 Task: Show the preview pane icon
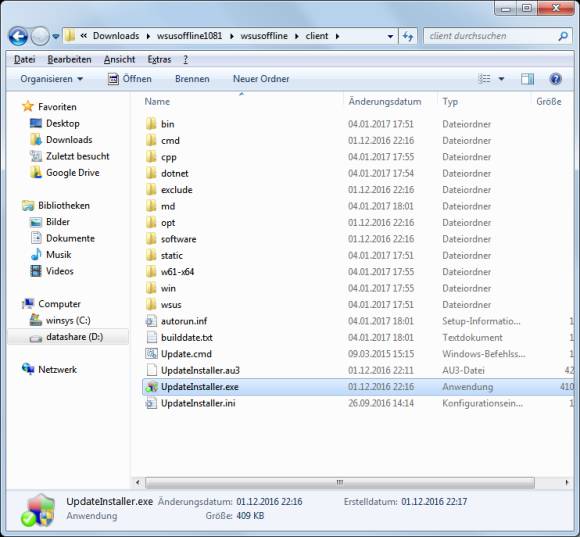coord(527,79)
